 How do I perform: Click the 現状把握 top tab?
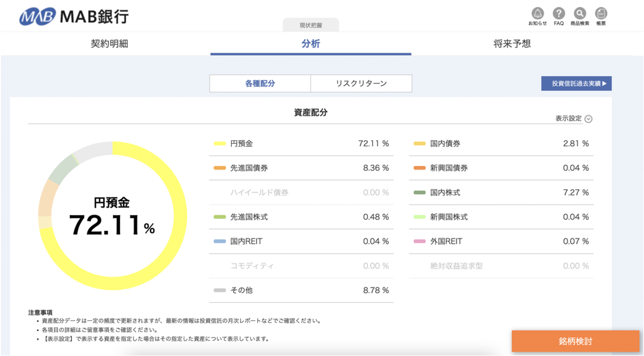(310, 25)
